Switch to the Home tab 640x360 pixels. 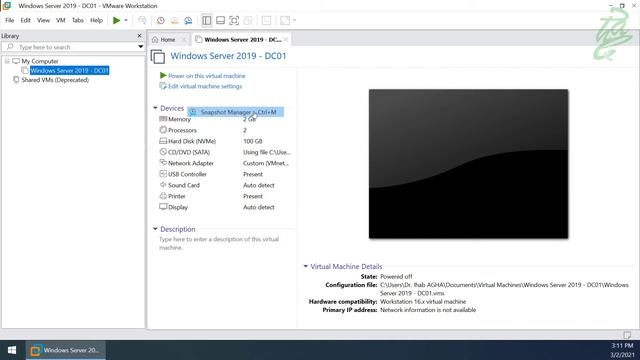pos(167,40)
